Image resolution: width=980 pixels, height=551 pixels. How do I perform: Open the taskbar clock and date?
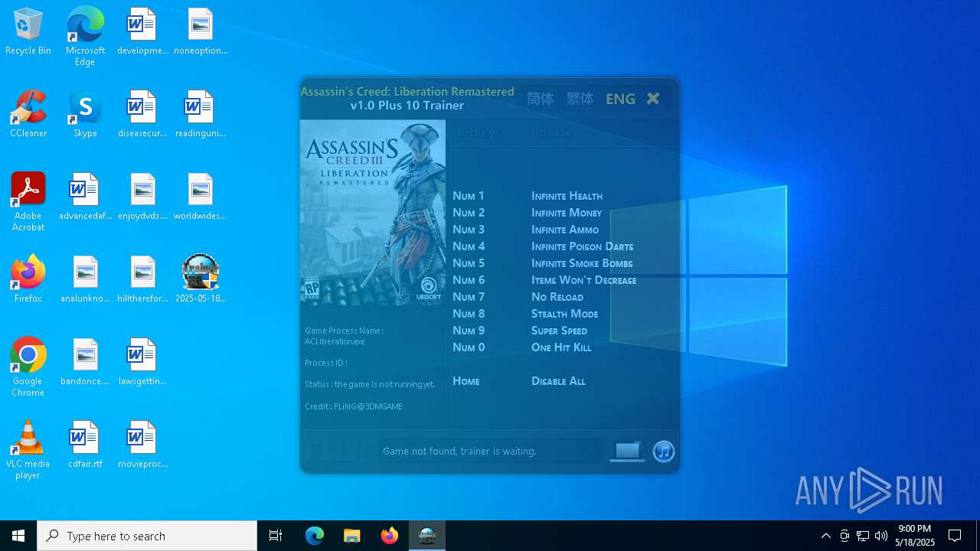pos(915,536)
